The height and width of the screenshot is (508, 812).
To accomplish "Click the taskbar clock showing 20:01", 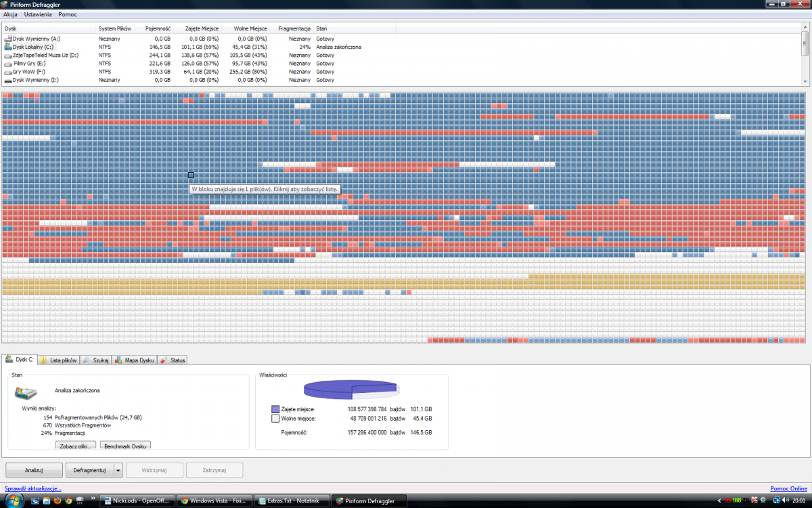I will click(799, 501).
